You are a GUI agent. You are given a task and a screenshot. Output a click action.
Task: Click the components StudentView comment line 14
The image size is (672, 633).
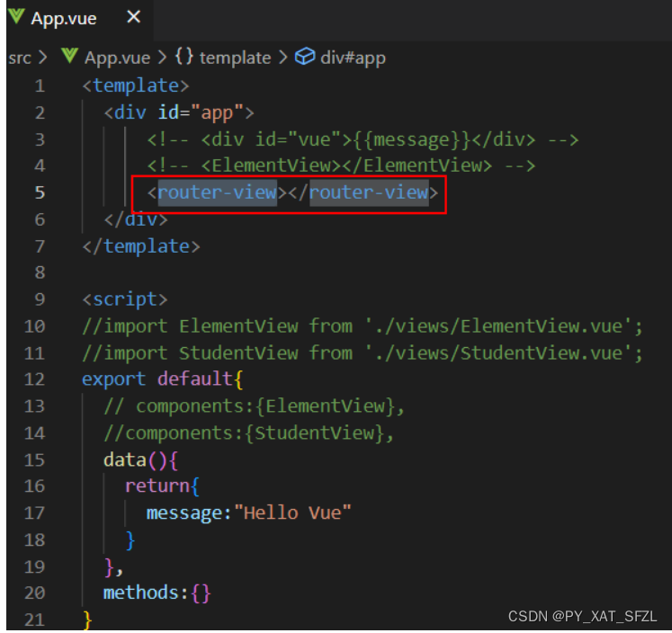(x=248, y=433)
